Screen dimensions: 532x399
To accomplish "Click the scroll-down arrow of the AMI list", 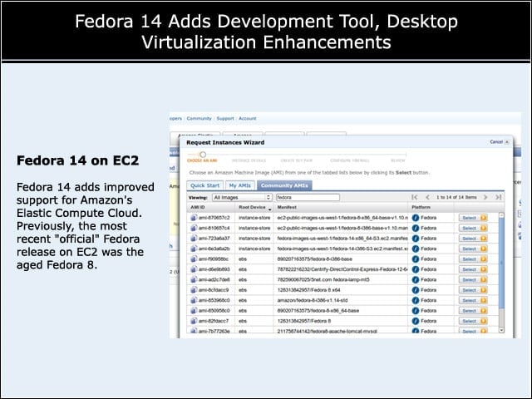I will point(501,330).
